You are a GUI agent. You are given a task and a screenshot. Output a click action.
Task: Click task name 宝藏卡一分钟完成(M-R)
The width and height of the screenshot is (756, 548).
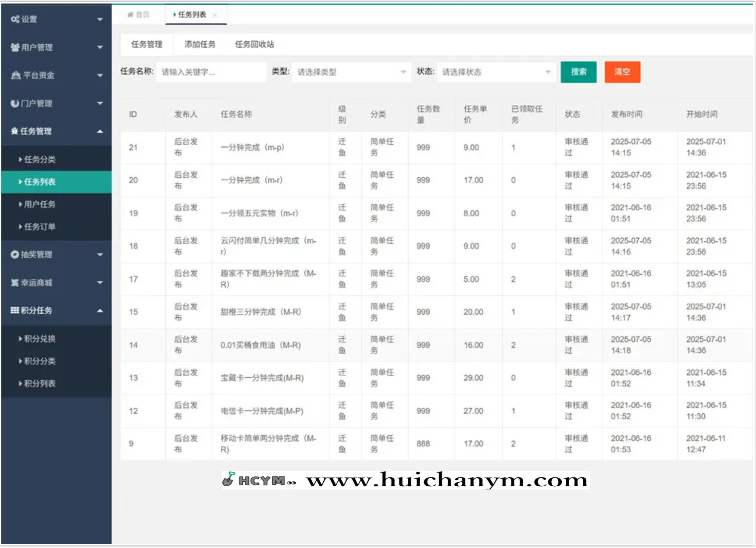(262, 378)
